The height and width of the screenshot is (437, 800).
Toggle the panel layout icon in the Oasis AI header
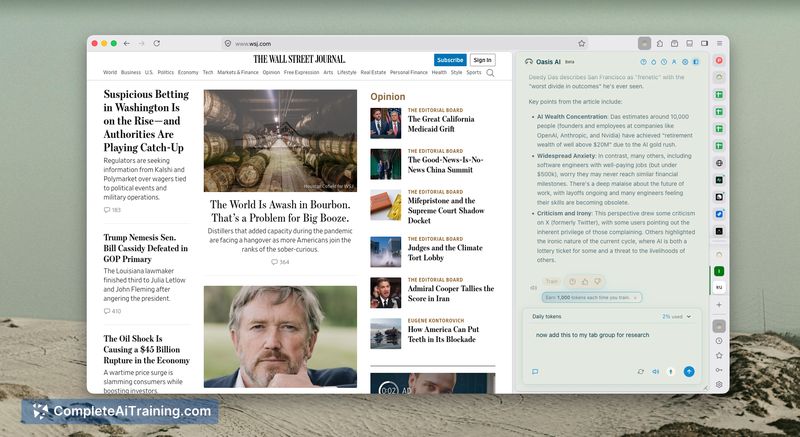696,62
